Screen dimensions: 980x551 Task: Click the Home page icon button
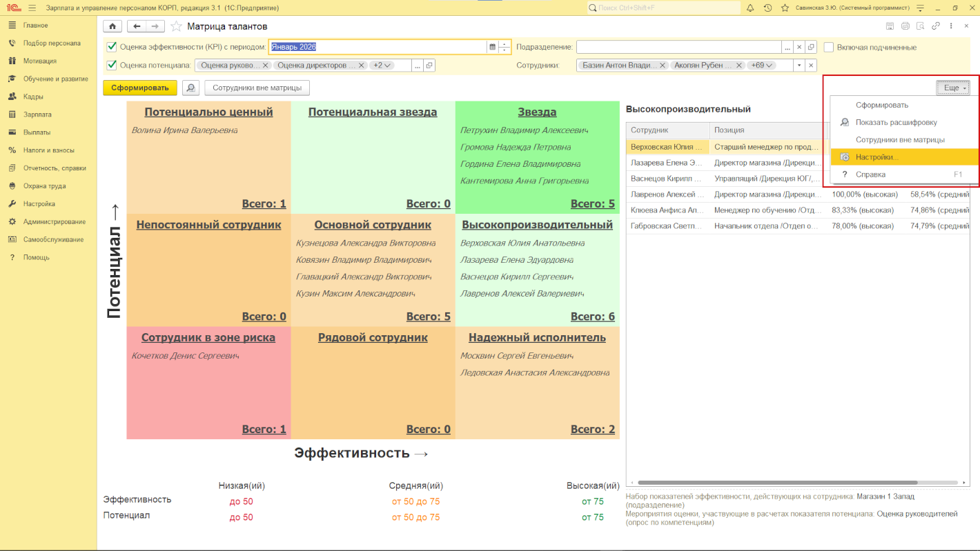tap(112, 26)
